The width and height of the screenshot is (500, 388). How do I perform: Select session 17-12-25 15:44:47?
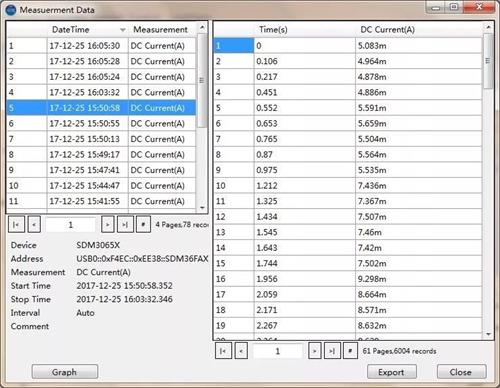coord(101,186)
